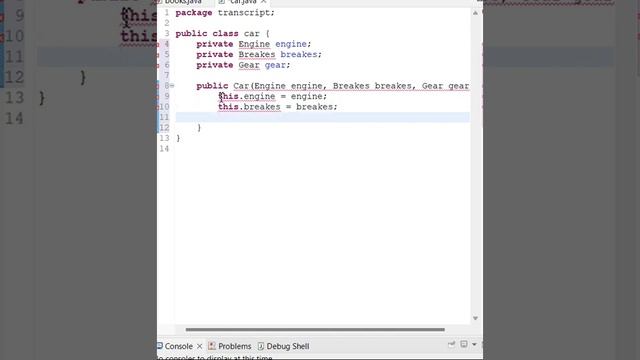Open the Debug Shell tab
The height and width of the screenshot is (360, 640).
[x=287, y=346]
